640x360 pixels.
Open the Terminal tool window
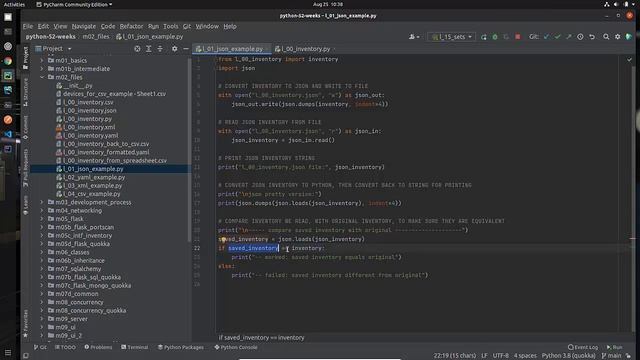tap(135, 347)
